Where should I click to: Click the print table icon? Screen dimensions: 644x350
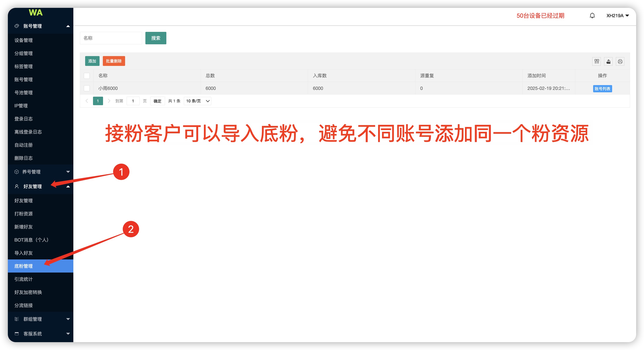[x=620, y=62]
